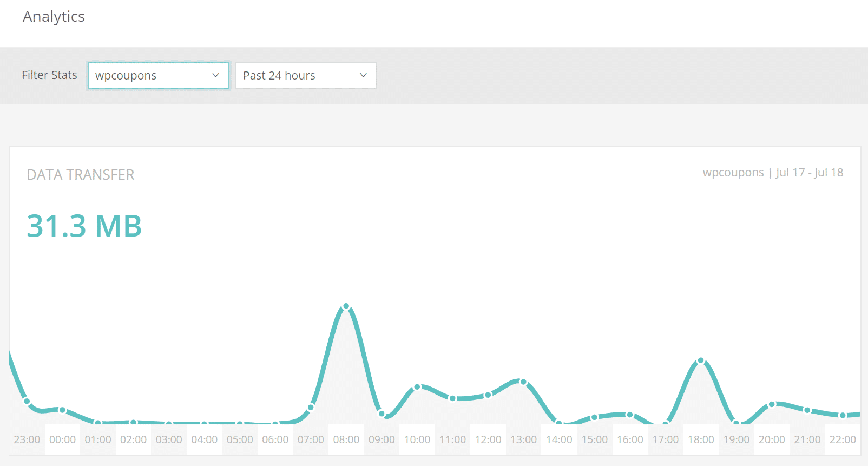Click the 08:00 time axis label
The width and height of the screenshot is (868, 466).
pos(346,439)
